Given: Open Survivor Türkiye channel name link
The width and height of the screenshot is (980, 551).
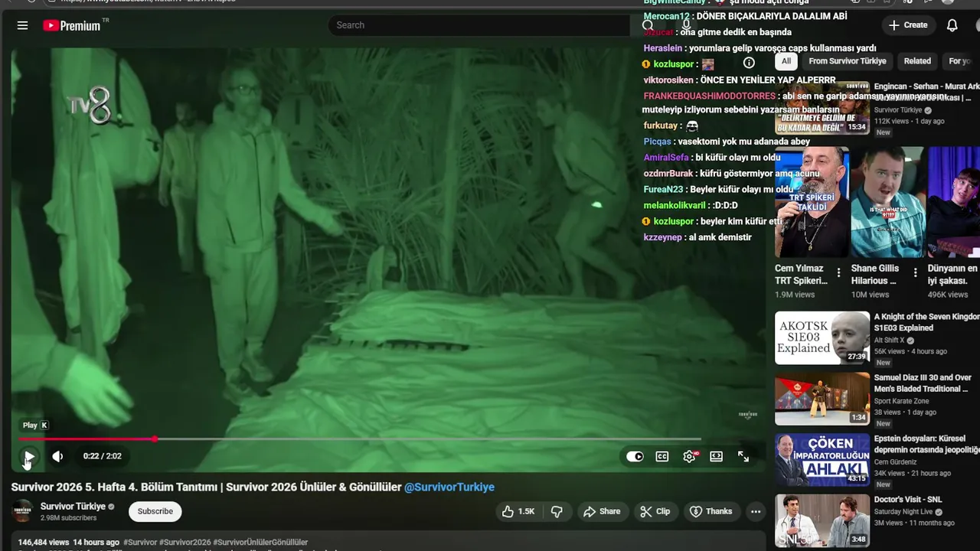Looking at the screenshot, I should [73, 506].
